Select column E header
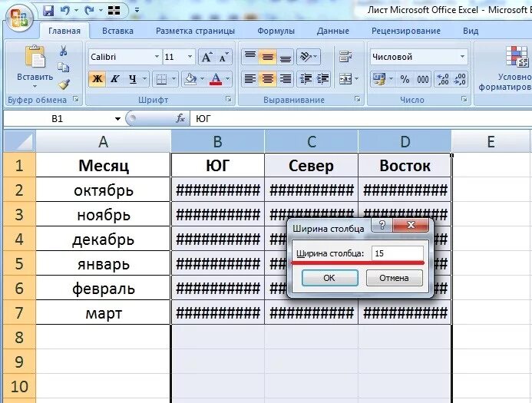Screen dimensions: 532x403 pyautogui.click(x=491, y=141)
